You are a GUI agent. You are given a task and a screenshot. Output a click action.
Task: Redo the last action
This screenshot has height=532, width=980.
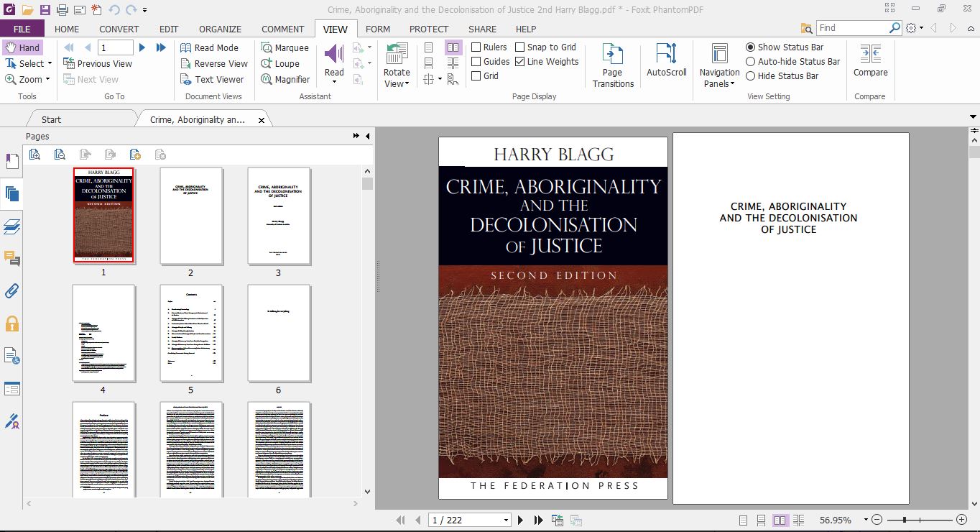[131, 9]
